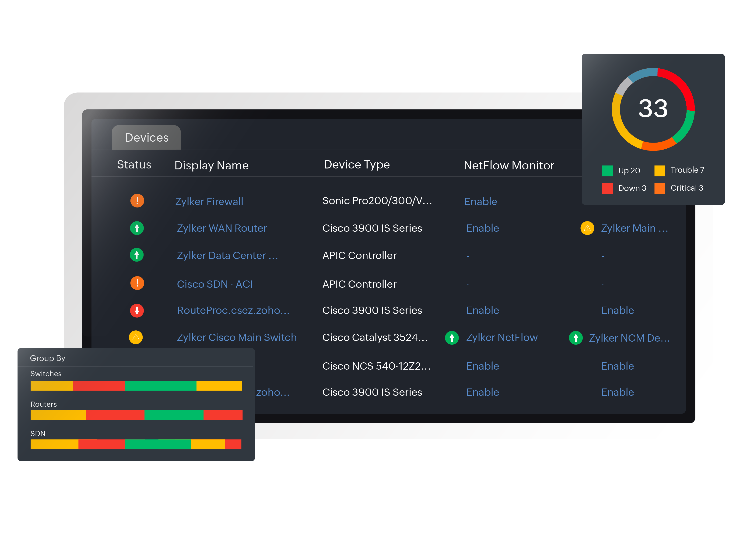This screenshot has width=747, height=560.
Task: Click the alert icon next to Cisco SDN - ACI
Action: tap(137, 283)
